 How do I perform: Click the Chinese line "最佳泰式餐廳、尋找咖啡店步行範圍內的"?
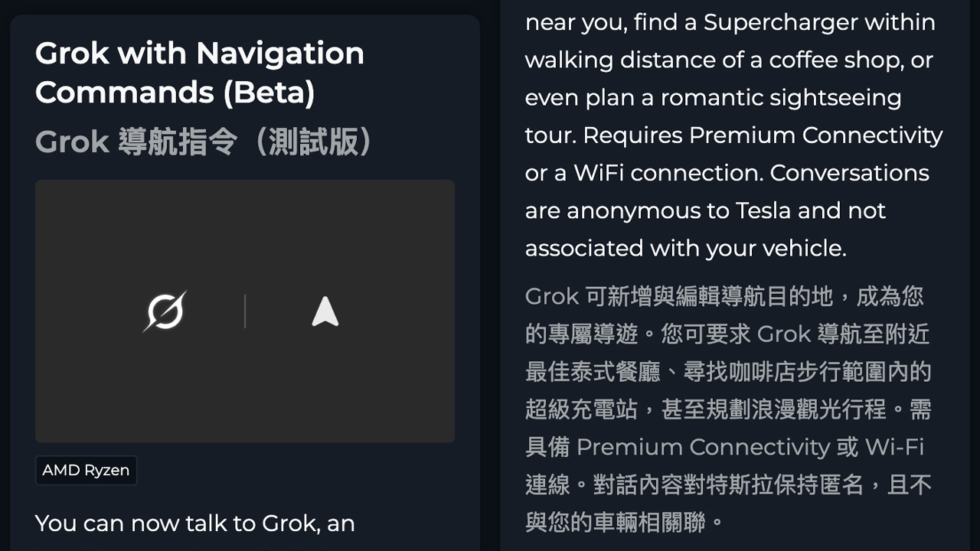[727, 372]
